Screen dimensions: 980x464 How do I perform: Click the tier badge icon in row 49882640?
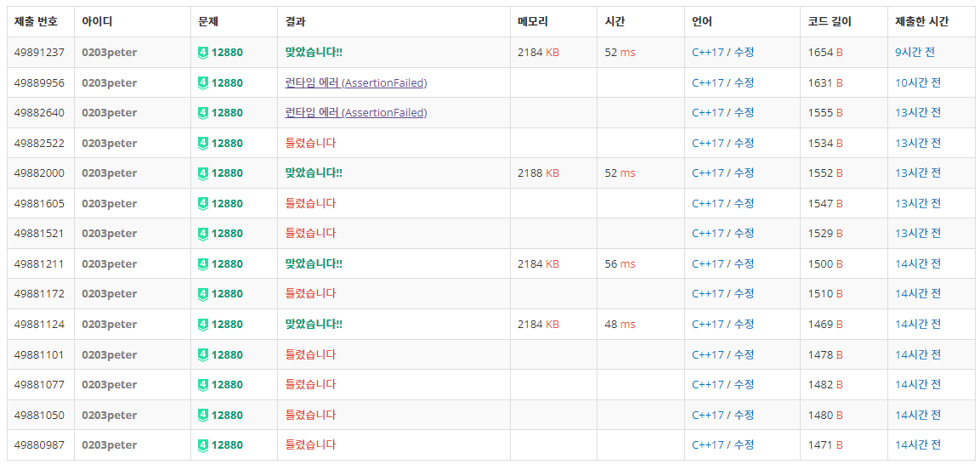202,113
